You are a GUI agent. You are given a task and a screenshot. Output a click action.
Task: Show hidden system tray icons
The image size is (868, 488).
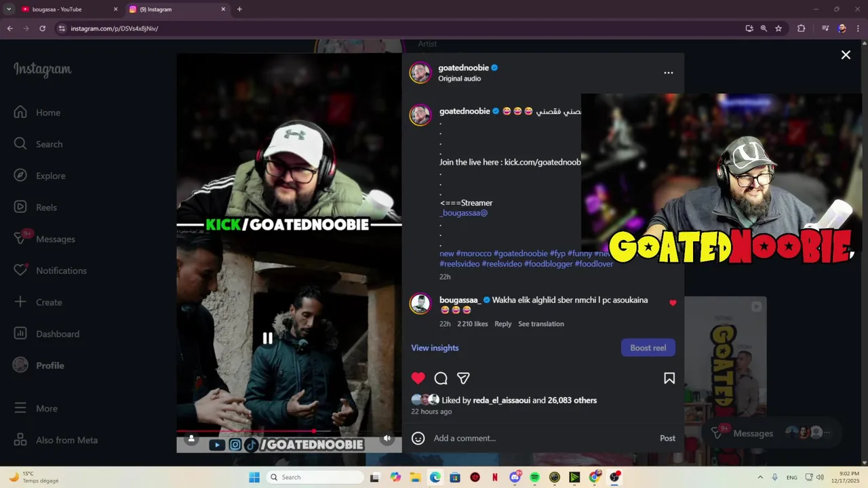[760, 477]
